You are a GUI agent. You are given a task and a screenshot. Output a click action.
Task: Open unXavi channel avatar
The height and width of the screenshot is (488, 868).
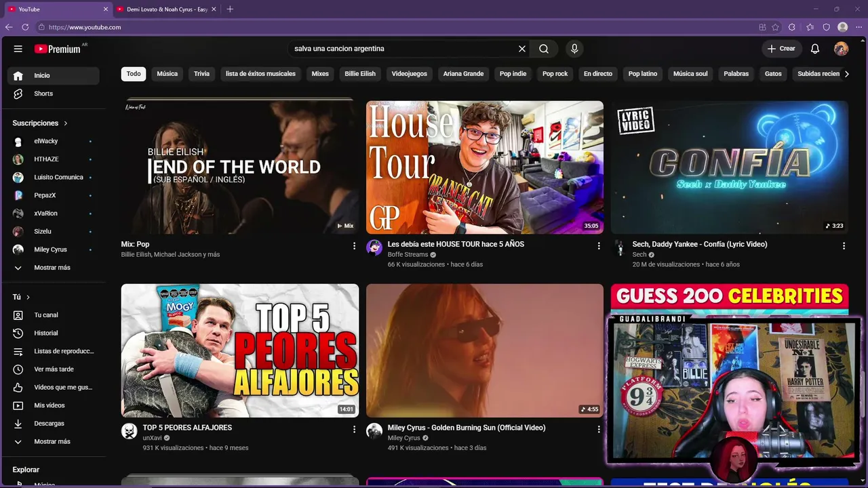click(x=130, y=431)
